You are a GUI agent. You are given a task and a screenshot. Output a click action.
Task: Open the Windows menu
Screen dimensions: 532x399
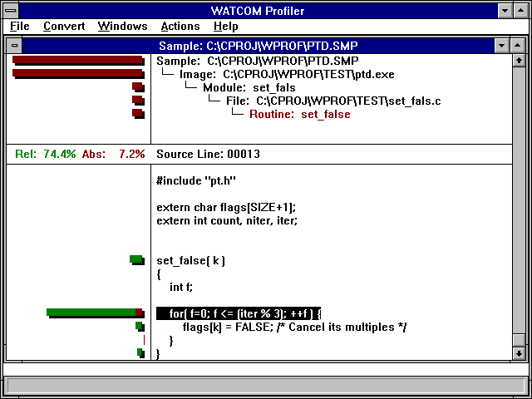tap(122, 27)
